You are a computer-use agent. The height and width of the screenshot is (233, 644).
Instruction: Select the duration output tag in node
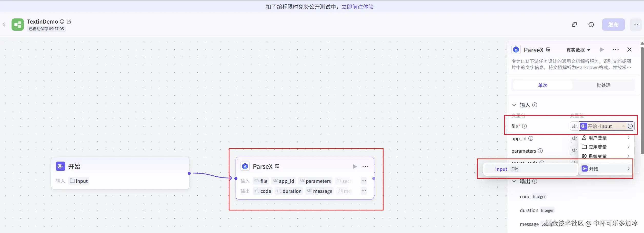(289, 191)
